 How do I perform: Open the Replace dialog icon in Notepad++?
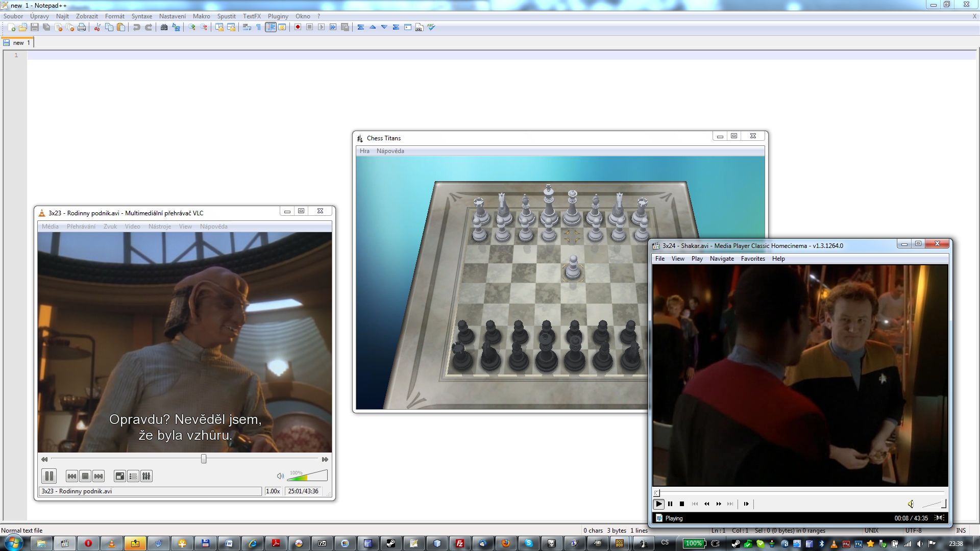coord(176,28)
